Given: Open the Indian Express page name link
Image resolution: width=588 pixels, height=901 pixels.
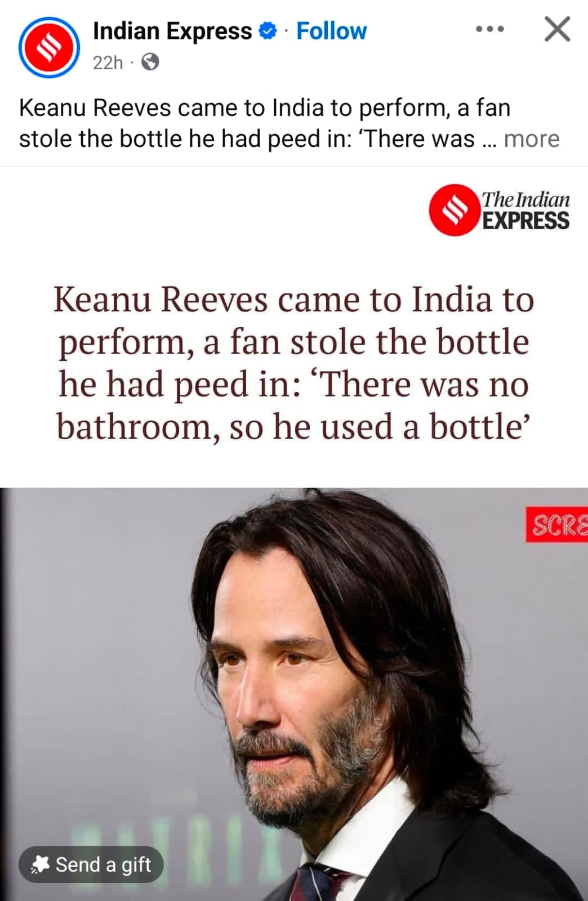Looking at the screenshot, I should [x=172, y=31].
